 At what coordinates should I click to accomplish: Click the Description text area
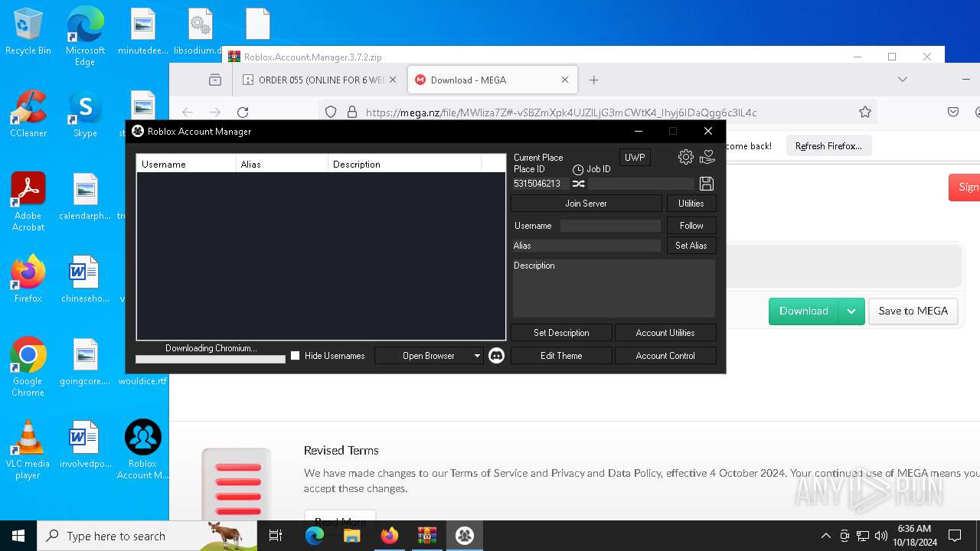[614, 289]
